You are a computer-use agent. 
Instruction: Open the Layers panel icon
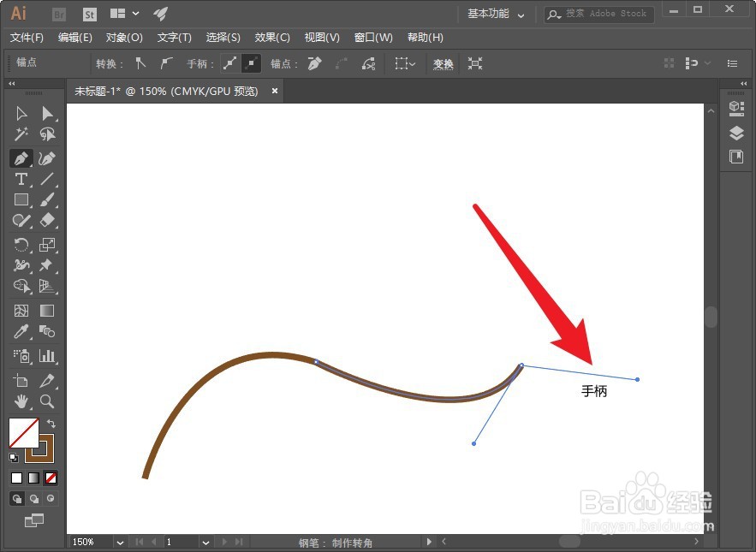click(x=736, y=133)
